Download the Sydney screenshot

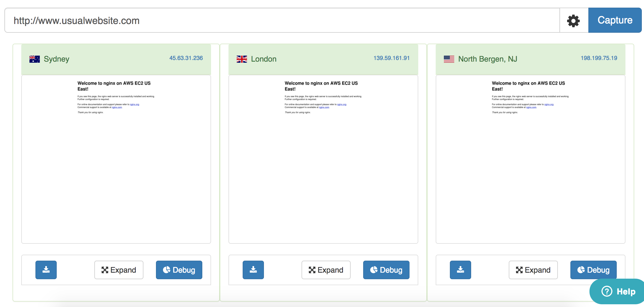[46, 270]
